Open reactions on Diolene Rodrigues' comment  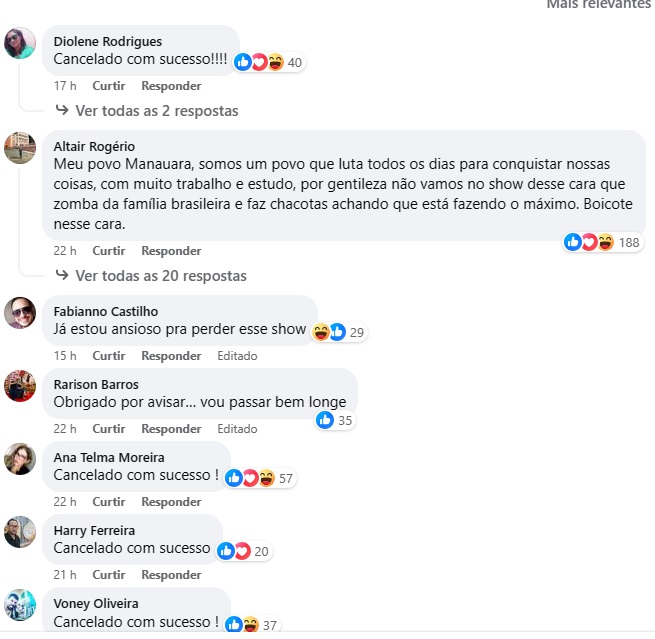269,63
